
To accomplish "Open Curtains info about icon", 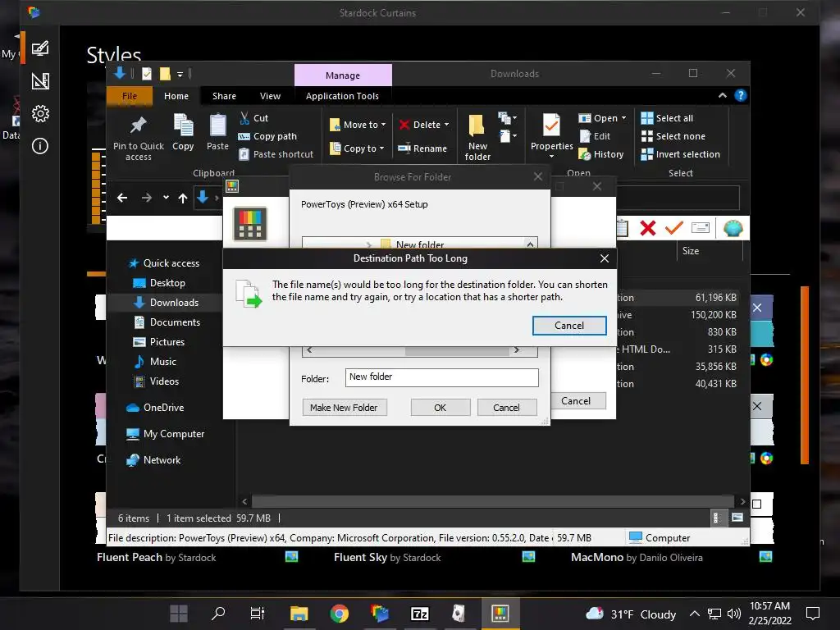I will [x=40, y=146].
